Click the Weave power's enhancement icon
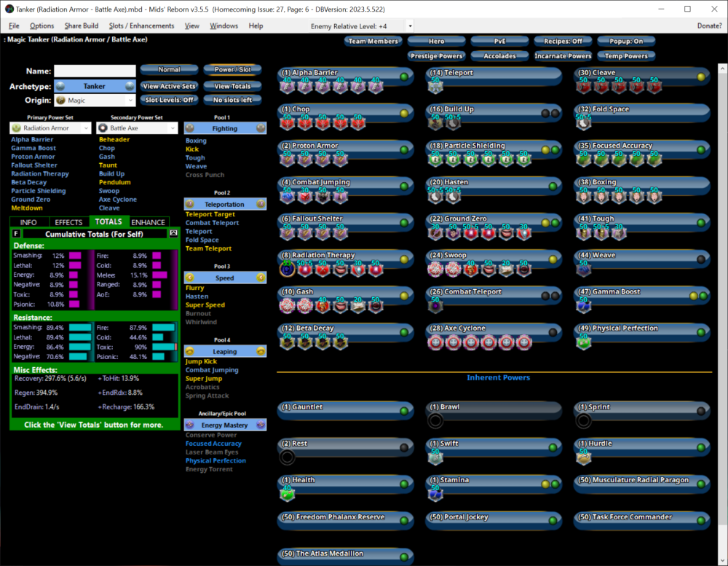This screenshot has width=728, height=566. point(584,270)
